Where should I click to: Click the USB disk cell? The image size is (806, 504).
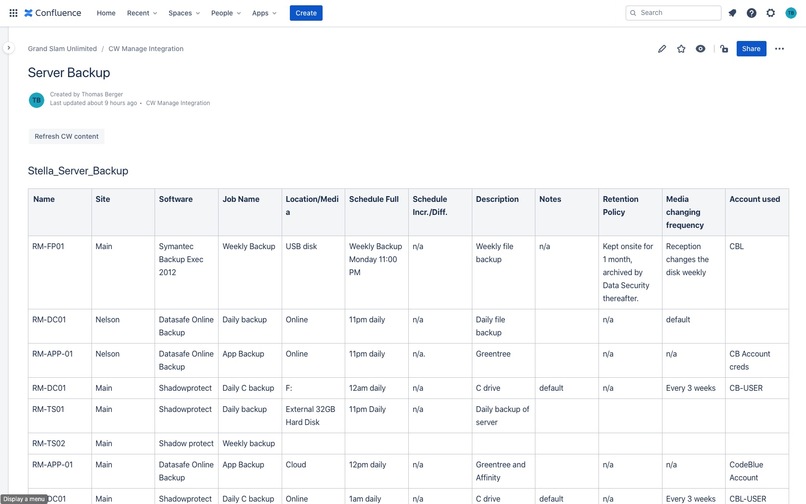pyautogui.click(x=314, y=273)
